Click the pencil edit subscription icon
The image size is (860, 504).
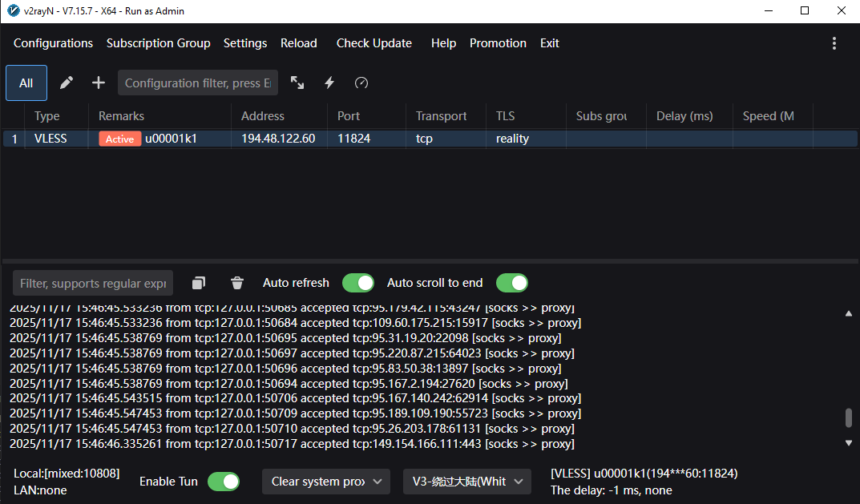pyautogui.click(x=67, y=83)
